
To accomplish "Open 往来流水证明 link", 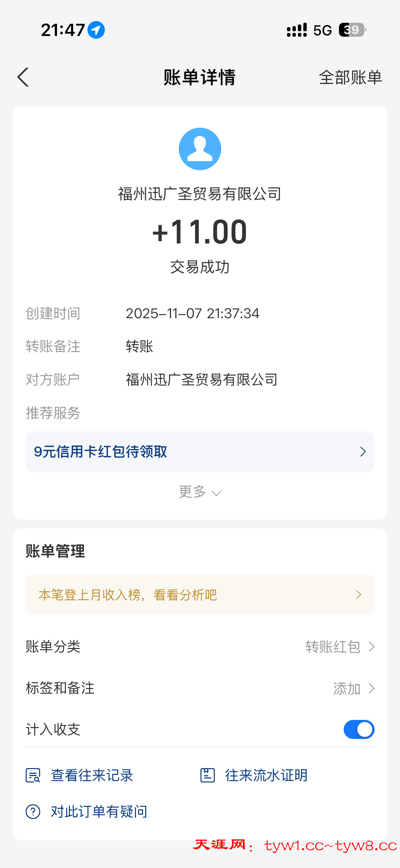I will point(266,776).
